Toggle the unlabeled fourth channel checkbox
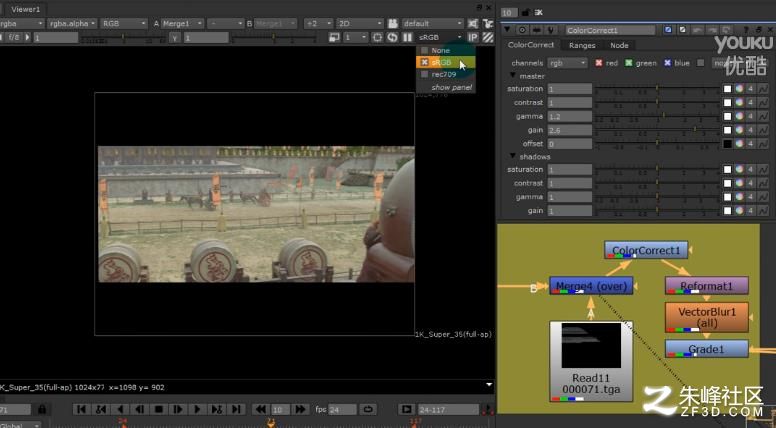The image size is (776, 428). pyautogui.click(x=700, y=63)
